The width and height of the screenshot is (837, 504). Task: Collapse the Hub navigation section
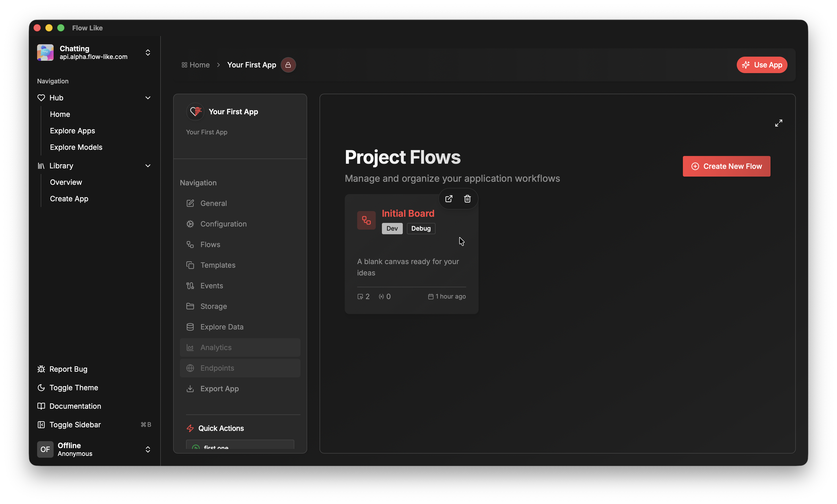point(148,98)
